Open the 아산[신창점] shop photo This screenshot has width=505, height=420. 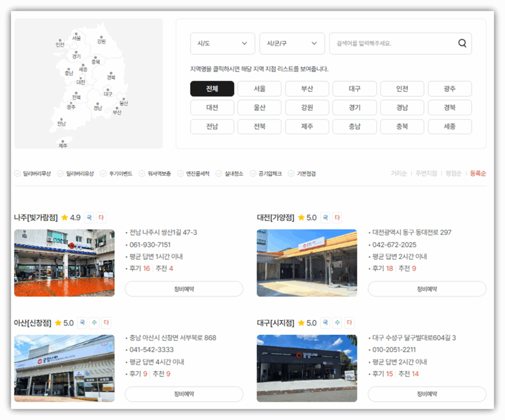coord(64,368)
